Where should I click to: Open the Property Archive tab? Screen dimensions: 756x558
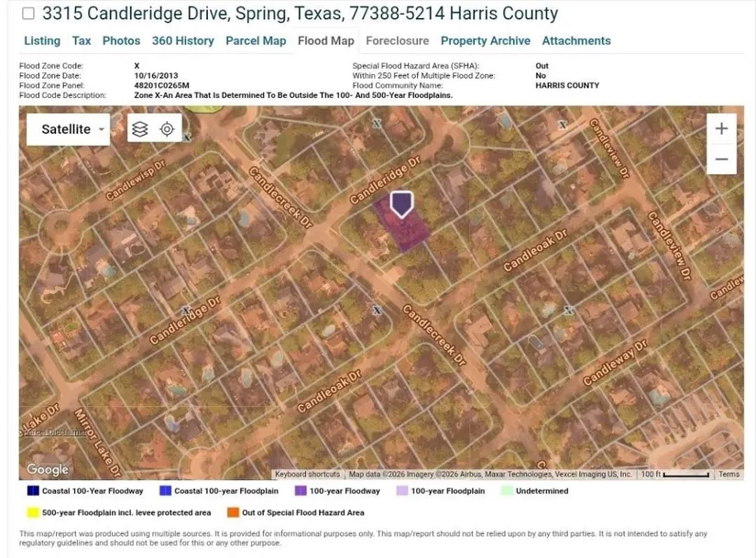(485, 41)
